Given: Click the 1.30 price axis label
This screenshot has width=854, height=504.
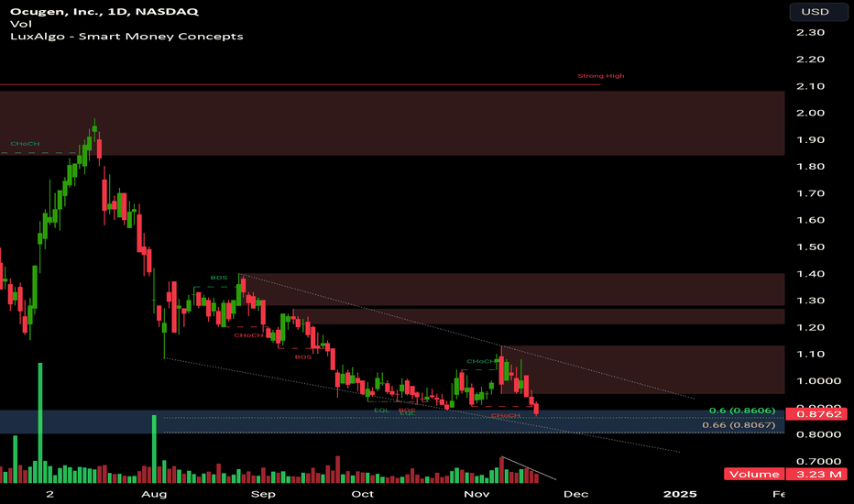Looking at the screenshot, I should pyautogui.click(x=810, y=301).
